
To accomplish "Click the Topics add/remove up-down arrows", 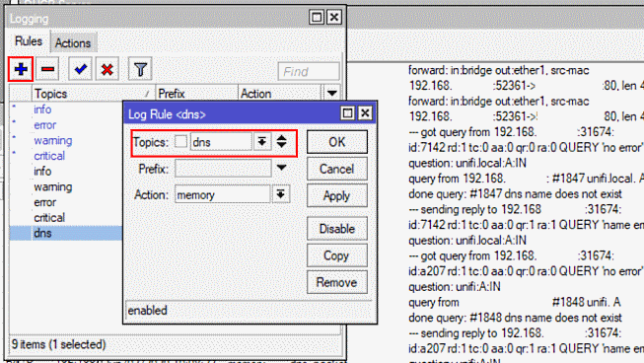I will pos(282,142).
